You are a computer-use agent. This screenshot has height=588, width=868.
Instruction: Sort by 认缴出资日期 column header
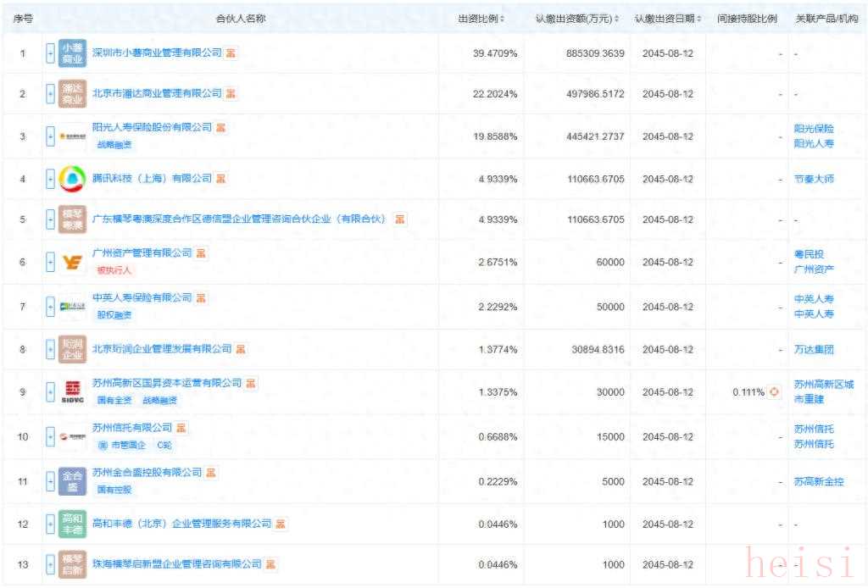(668, 19)
